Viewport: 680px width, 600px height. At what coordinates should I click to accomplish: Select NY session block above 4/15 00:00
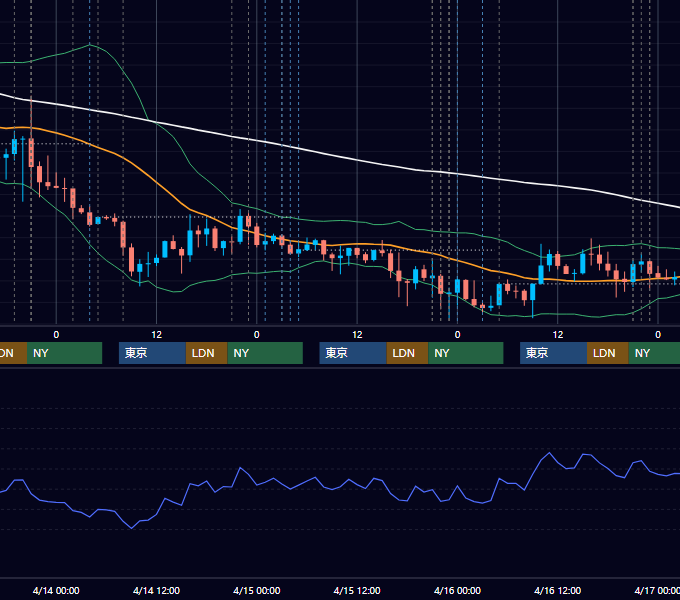pyautogui.click(x=265, y=353)
